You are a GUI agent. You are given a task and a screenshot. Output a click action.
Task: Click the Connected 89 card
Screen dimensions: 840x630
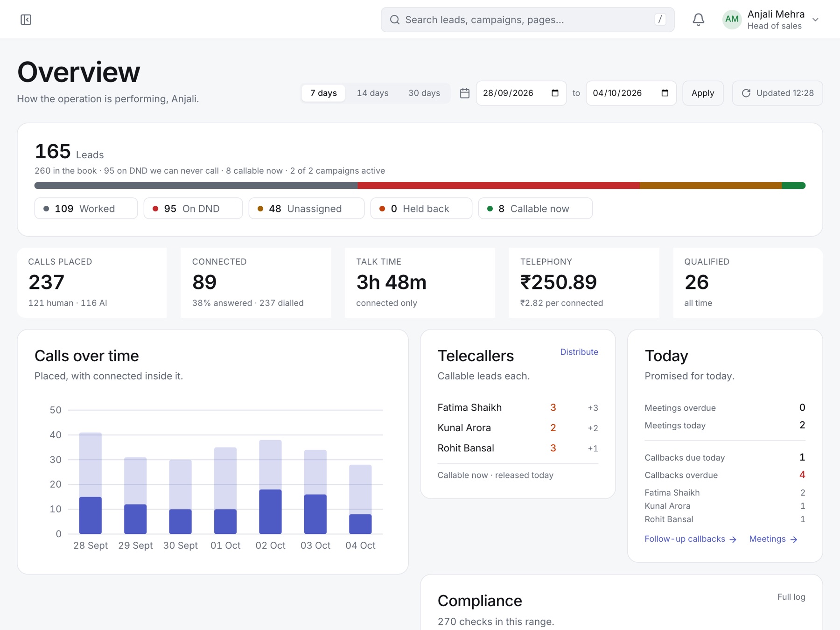pyautogui.click(x=256, y=283)
